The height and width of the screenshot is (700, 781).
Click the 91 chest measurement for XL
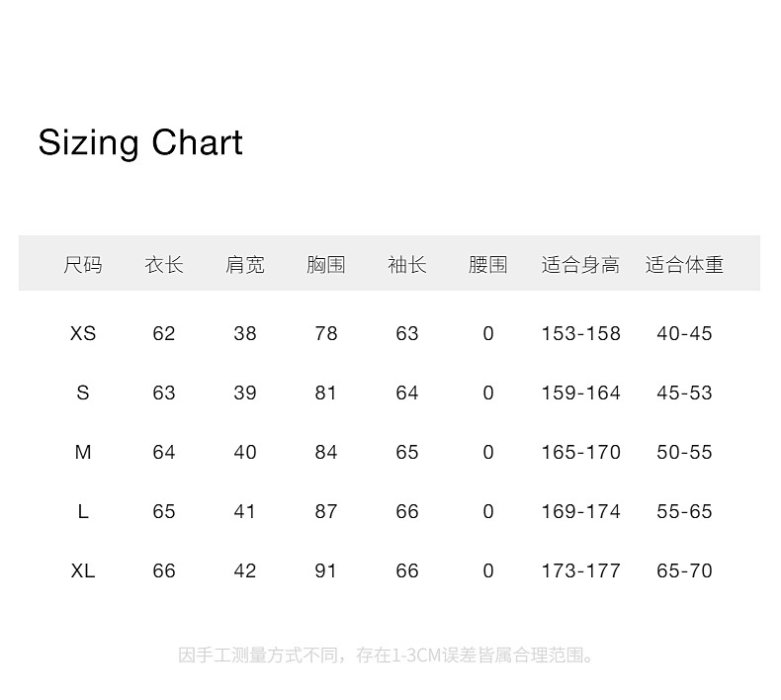coord(326,571)
